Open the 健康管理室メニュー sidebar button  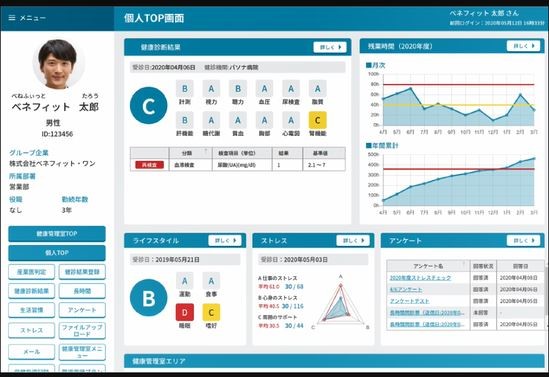pos(82,352)
